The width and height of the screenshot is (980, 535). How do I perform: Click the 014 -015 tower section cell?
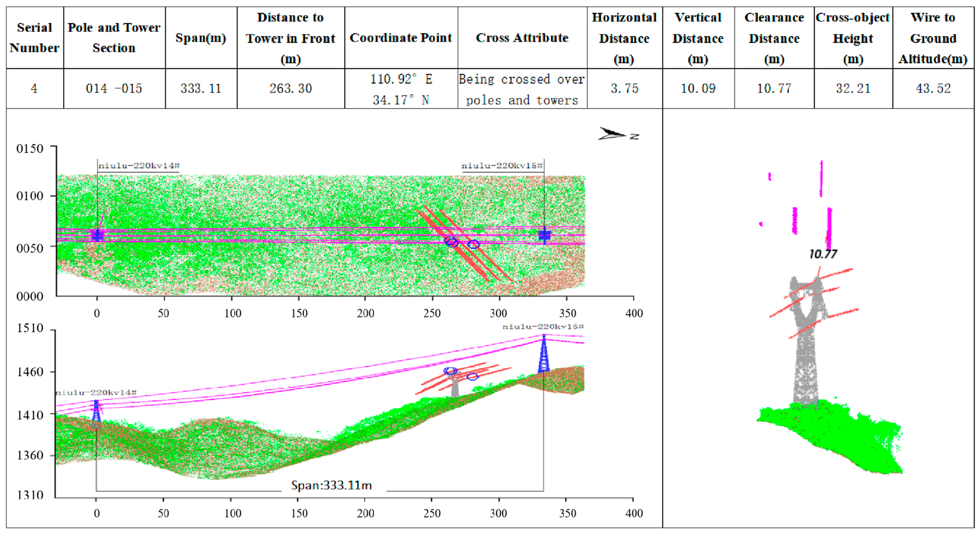click(114, 89)
